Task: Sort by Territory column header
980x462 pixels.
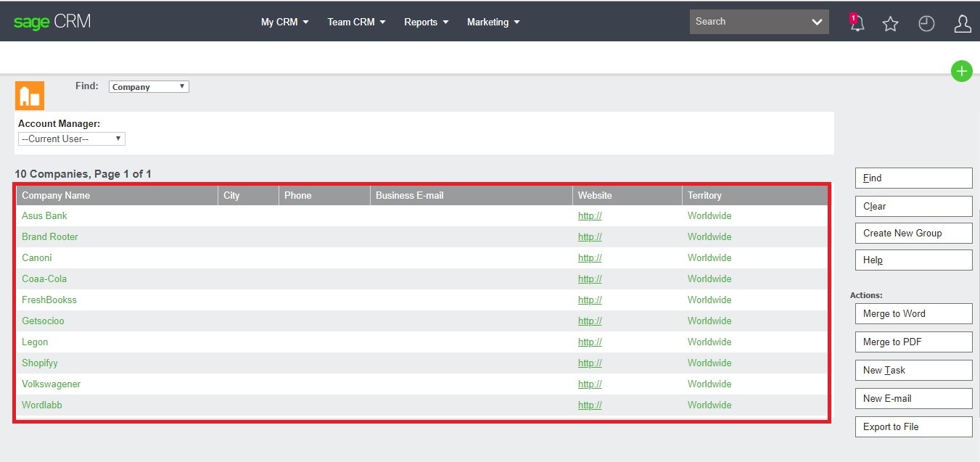Action: coord(704,195)
